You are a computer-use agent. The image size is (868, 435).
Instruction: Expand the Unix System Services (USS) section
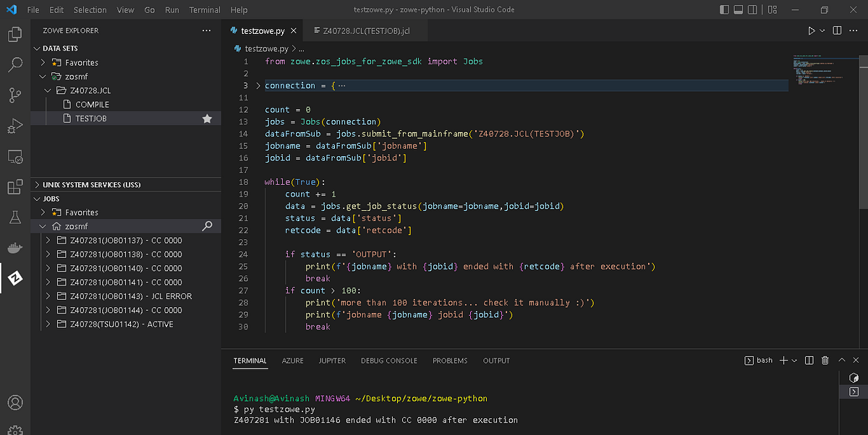(92, 185)
